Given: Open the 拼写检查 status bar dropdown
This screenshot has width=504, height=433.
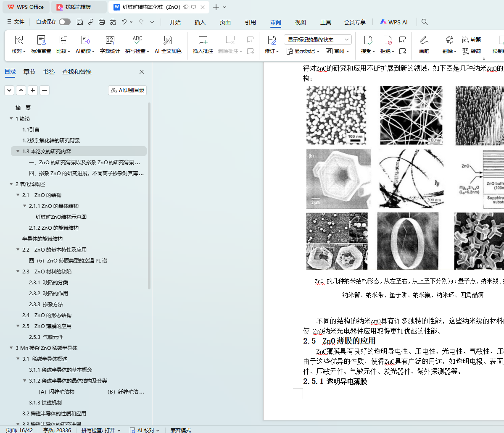Looking at the screenshot, I should (101, 430).
